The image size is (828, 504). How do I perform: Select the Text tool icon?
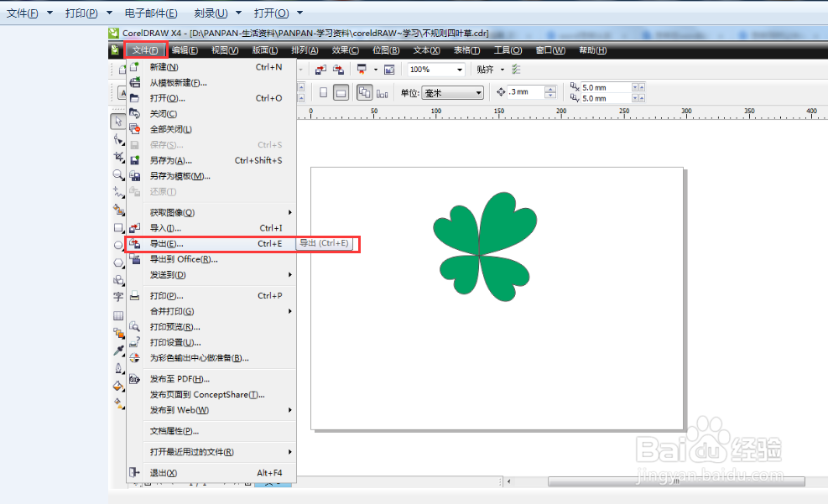click(x=118, y=297)
